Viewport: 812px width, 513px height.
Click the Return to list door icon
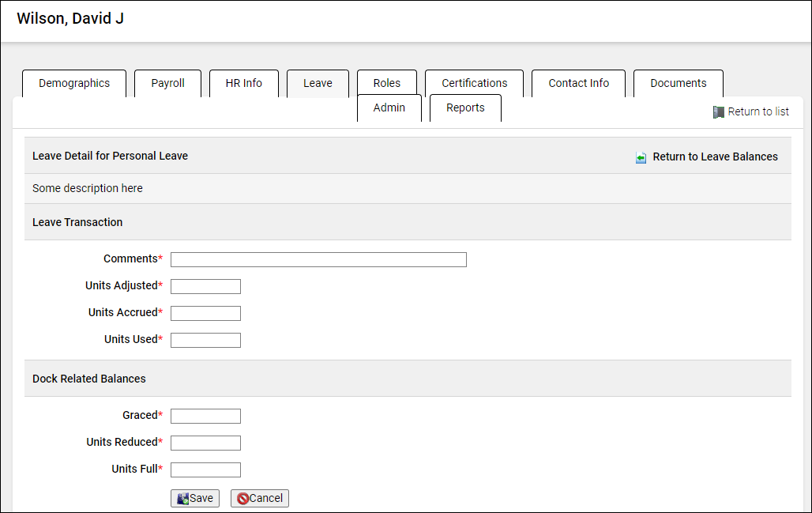point(718,112)
